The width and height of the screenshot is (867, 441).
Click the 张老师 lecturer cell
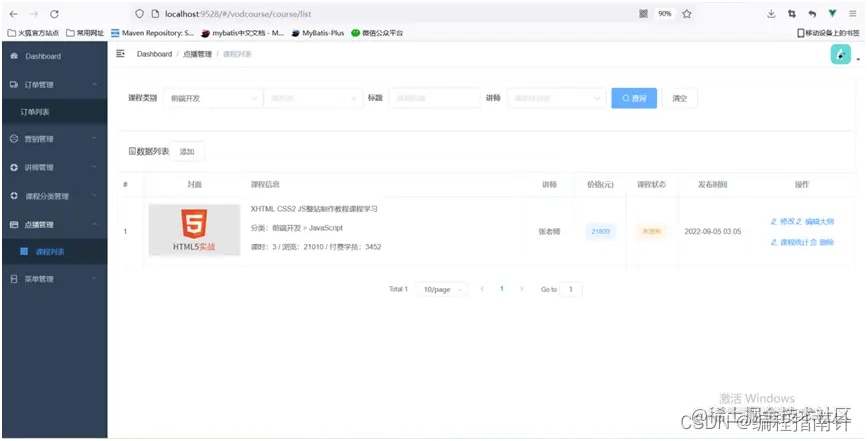549,232
